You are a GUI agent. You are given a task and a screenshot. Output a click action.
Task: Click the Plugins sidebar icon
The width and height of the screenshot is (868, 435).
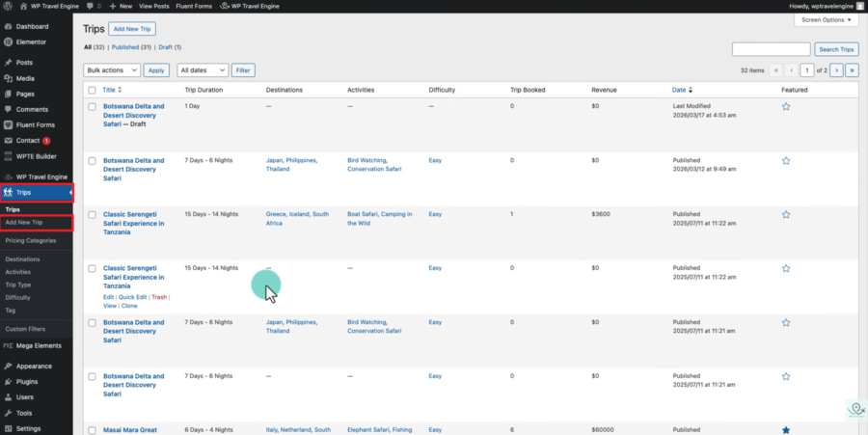[8, 381]
